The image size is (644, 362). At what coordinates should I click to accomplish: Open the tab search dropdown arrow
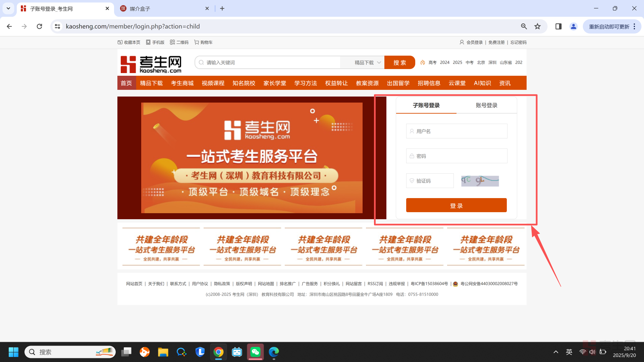click(x=8, y=8)
